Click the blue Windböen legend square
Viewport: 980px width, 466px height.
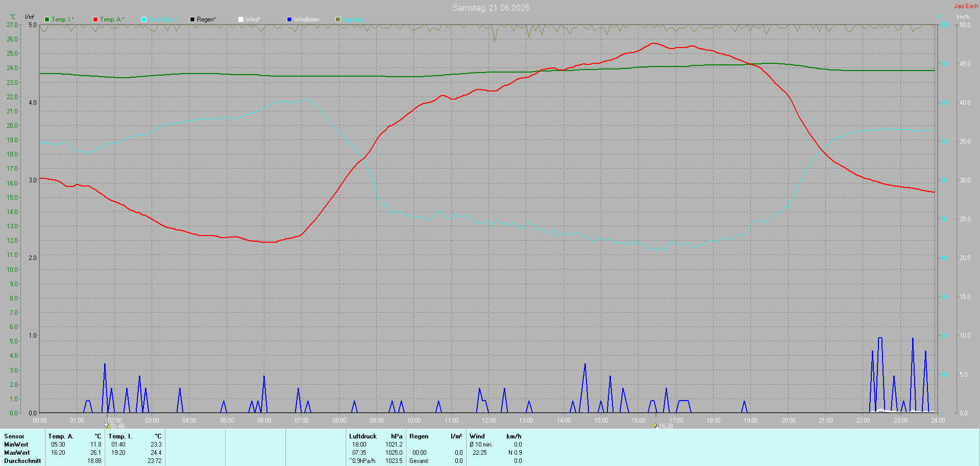pyautogui.click(x=289, y=19)
